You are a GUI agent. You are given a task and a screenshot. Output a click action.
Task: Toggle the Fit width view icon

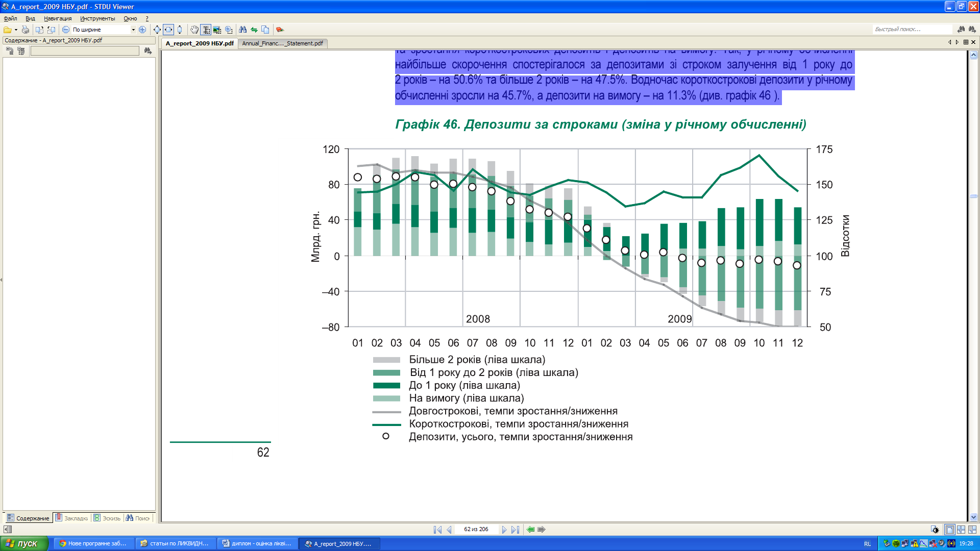coord(168,30)
